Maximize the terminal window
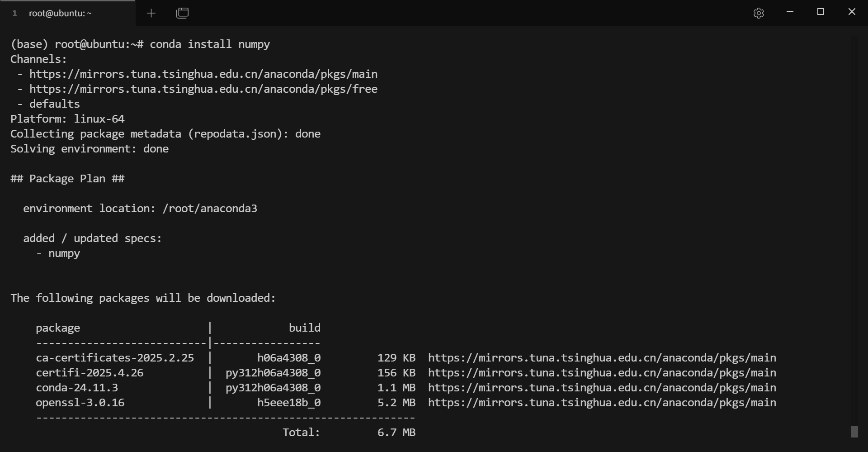The image size is (868, 452). tap(821, 12)
